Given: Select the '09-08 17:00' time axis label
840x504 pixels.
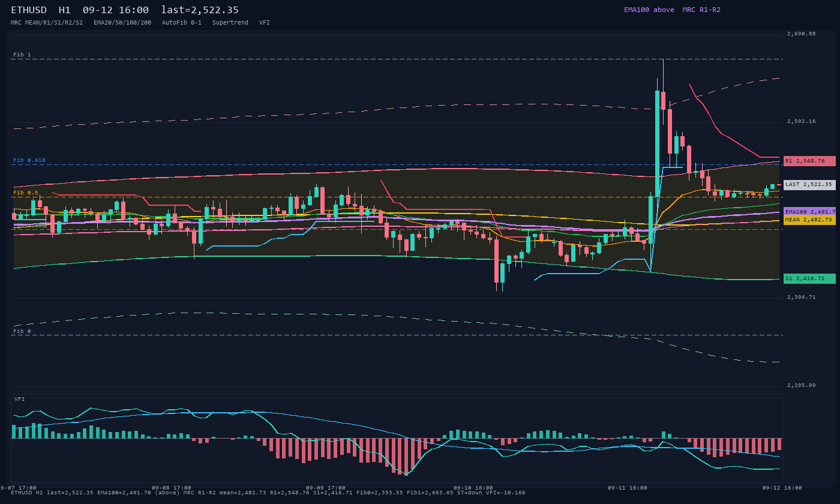Looking at the screenshot, I should [172, 488].
